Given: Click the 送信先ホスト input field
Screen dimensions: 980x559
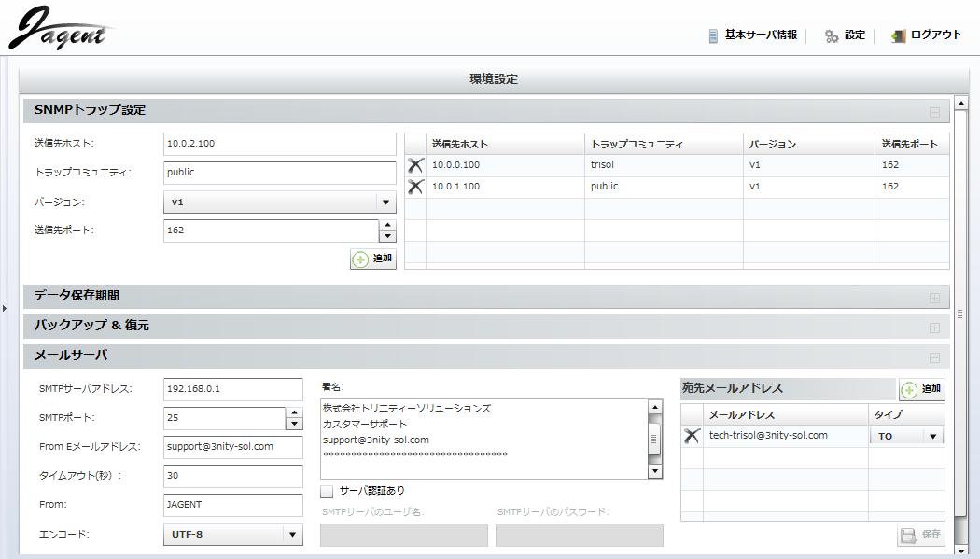Looking at the screenshot, I should pyautogui.click(x=279, y=144).
